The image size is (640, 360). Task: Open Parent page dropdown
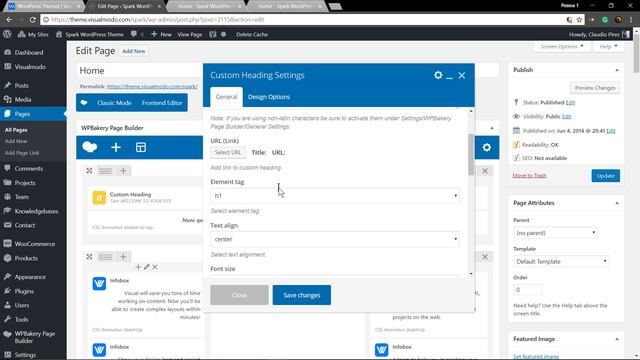[x=556, y=233]
